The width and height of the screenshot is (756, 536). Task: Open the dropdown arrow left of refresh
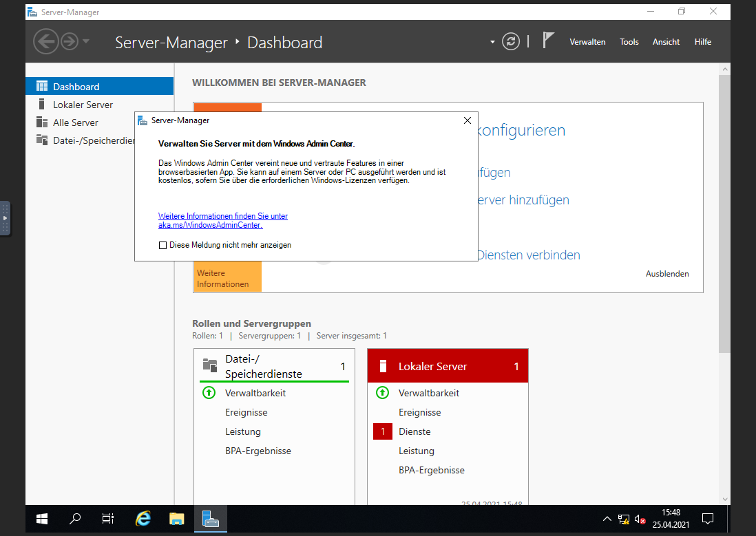pyautogui.click(x=492, y=42)
